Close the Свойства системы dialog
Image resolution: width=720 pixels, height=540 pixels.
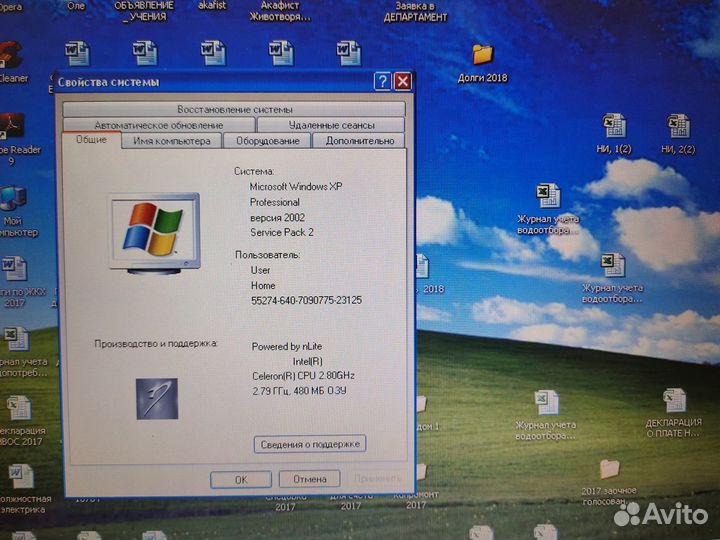[x=403, y=82]
